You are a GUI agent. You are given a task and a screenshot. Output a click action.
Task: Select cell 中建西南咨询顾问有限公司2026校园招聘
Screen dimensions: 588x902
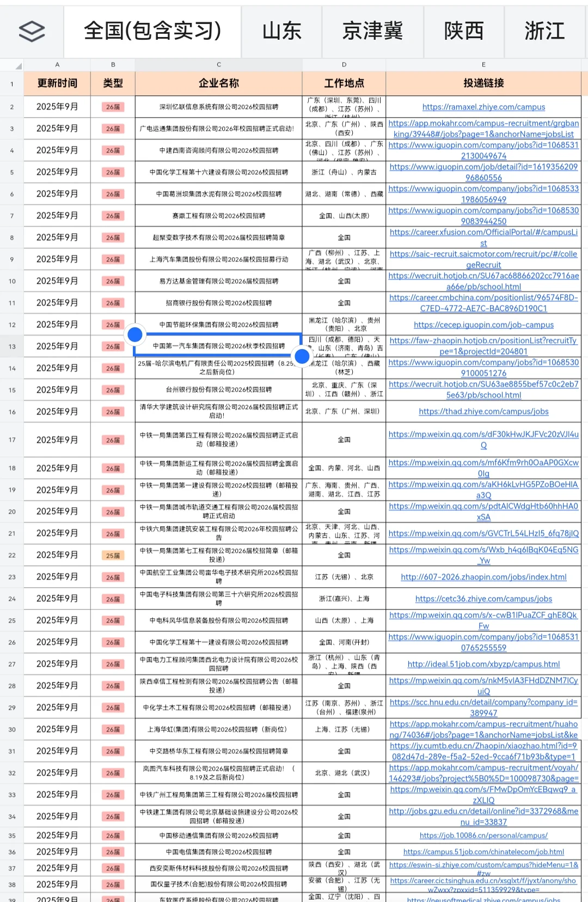pos(219,150)
